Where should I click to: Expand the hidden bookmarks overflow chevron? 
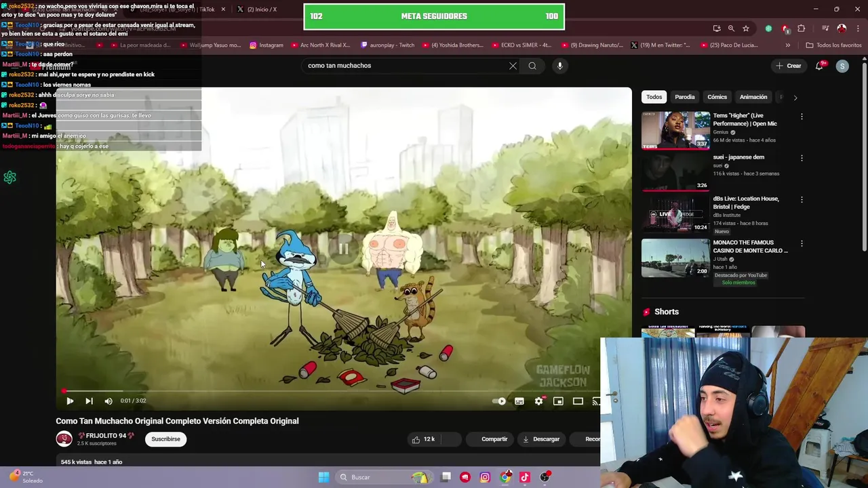pos(787,45)
